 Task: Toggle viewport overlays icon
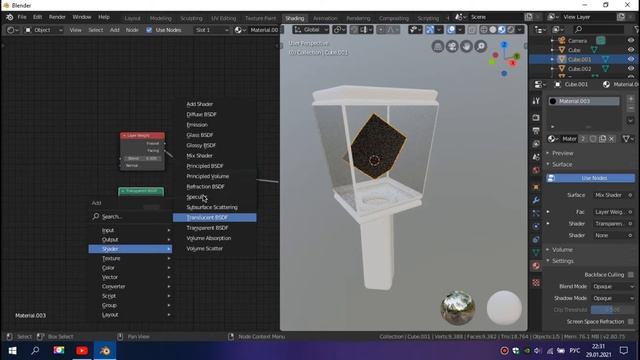point(451,29)
